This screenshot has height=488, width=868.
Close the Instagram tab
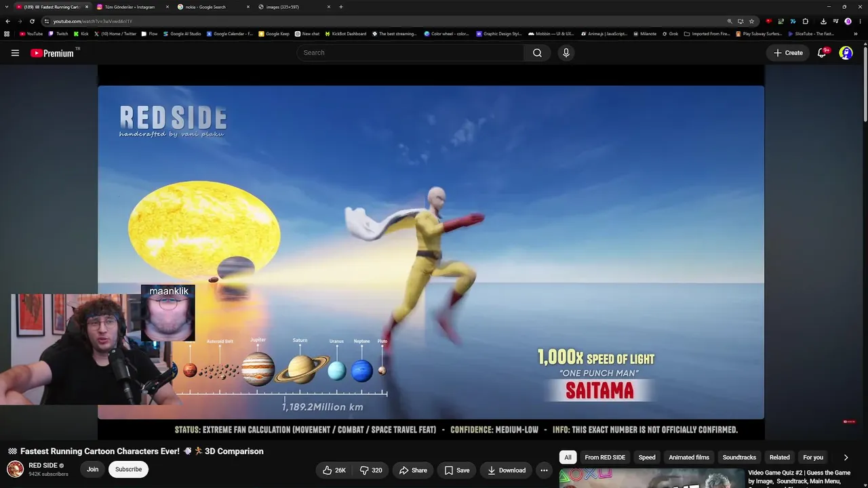point(167,7)
